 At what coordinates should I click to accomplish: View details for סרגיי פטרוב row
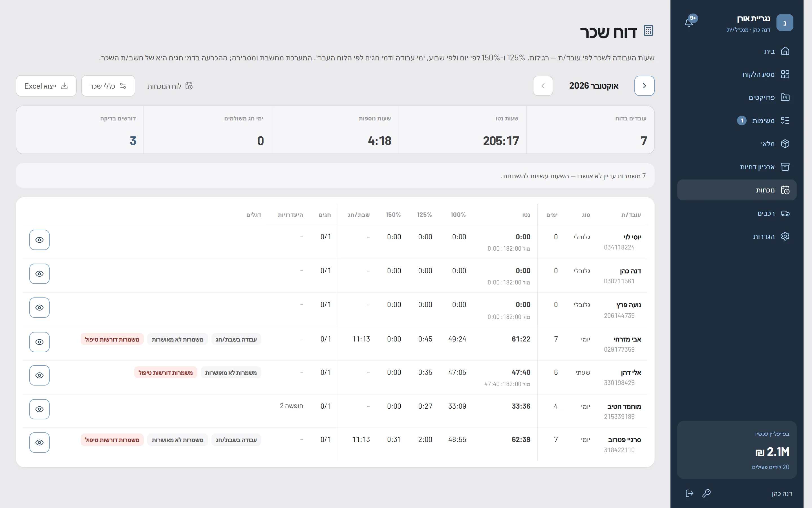click(x=39, y=443)
